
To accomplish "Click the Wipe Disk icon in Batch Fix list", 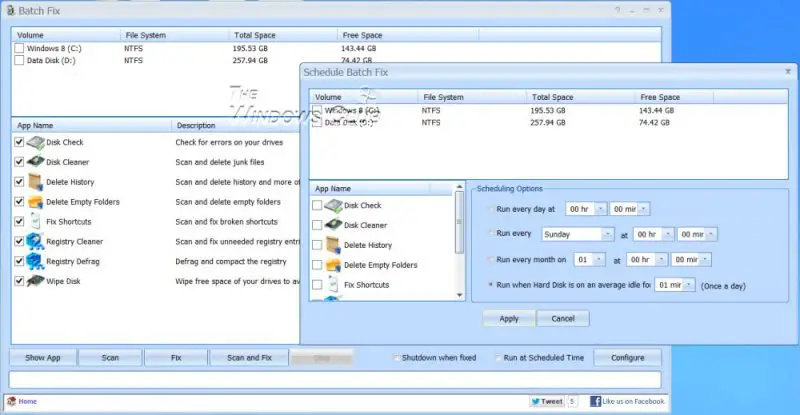I will click(x=36, y=281).
